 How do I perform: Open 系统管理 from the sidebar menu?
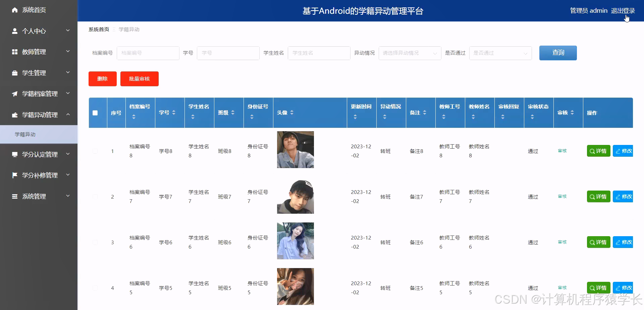34,196
